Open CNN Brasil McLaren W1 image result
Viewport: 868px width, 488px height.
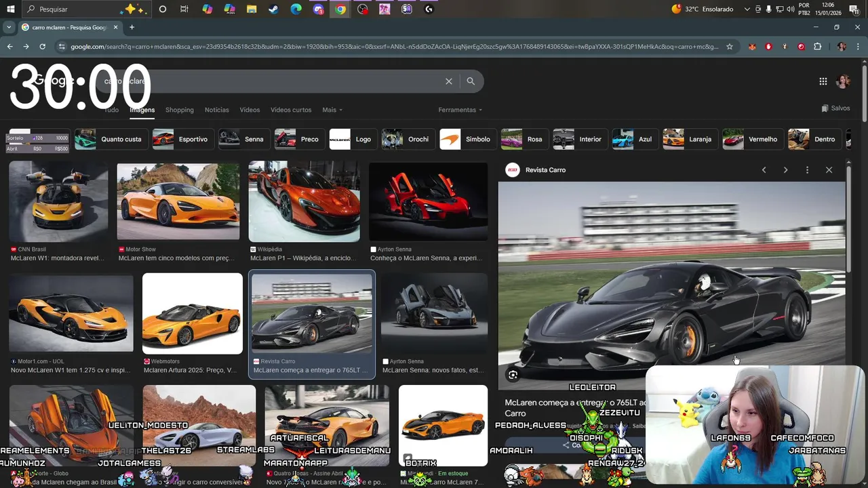(58, 201)
